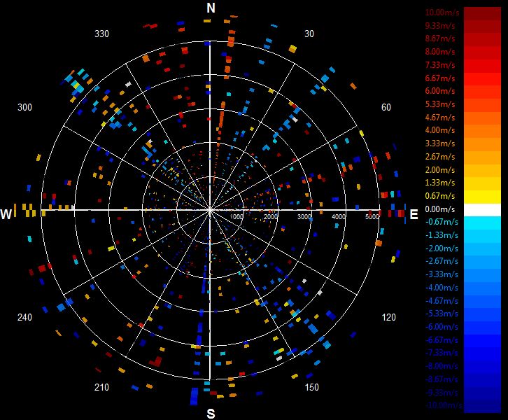This screenshot has height=420, width=508.
Task: Click the -9.33m/s scale label
Action: pos(442,393)
